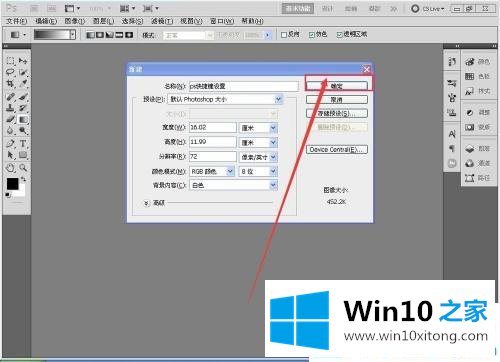The width and height of the screenshot is (500, 362).
Task: Click the 取消 Cancel button
Action: click(337, 99)
